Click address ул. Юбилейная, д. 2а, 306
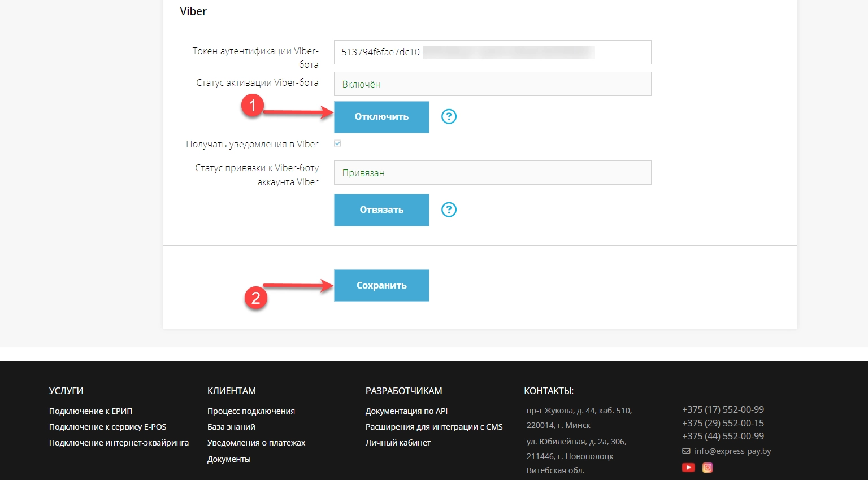Image resolution: width=868 pixels, height=480 pixels. (576, 442)
